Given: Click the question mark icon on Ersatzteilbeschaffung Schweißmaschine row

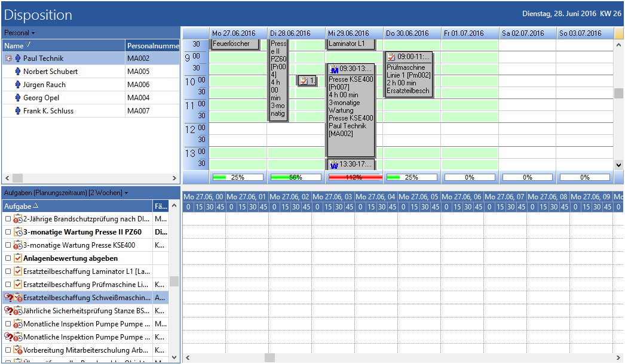Looking at the screenshot, I should coord(8,298).
